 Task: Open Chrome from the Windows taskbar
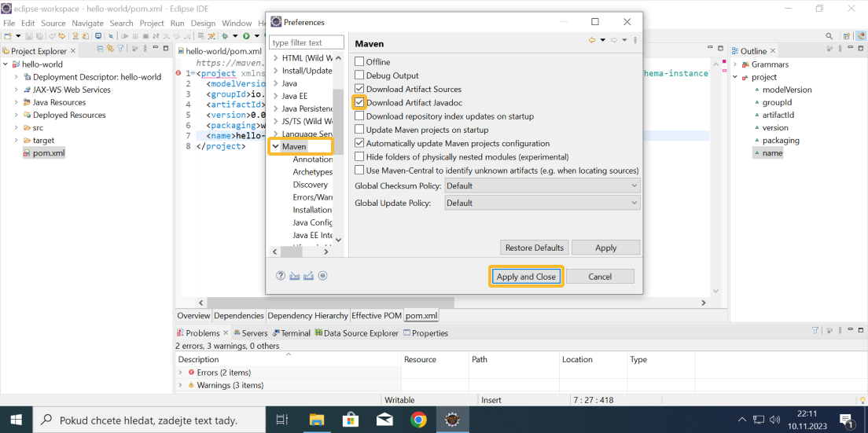point(418,420)
